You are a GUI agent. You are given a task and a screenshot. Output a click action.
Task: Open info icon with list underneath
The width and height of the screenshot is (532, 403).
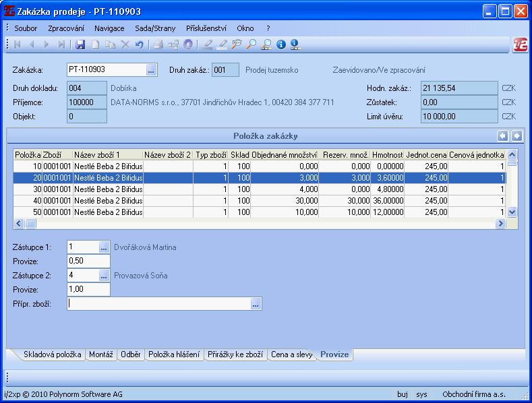point(295,44)
